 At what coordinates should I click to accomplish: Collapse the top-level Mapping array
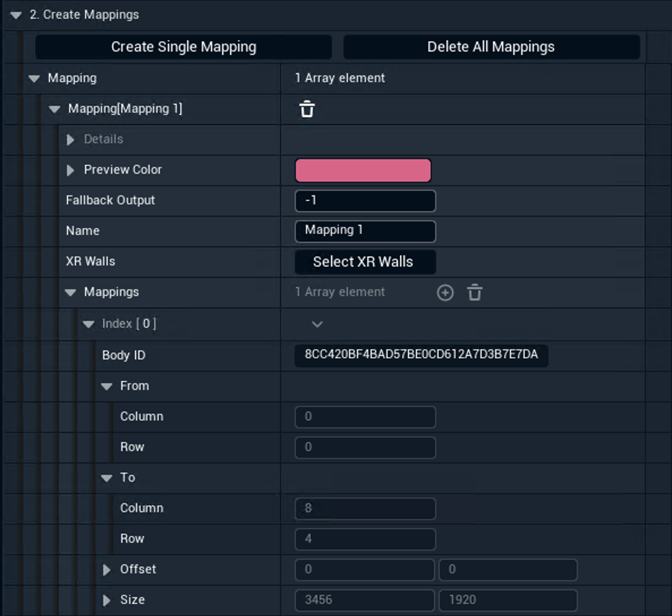[x=35, y=79]
